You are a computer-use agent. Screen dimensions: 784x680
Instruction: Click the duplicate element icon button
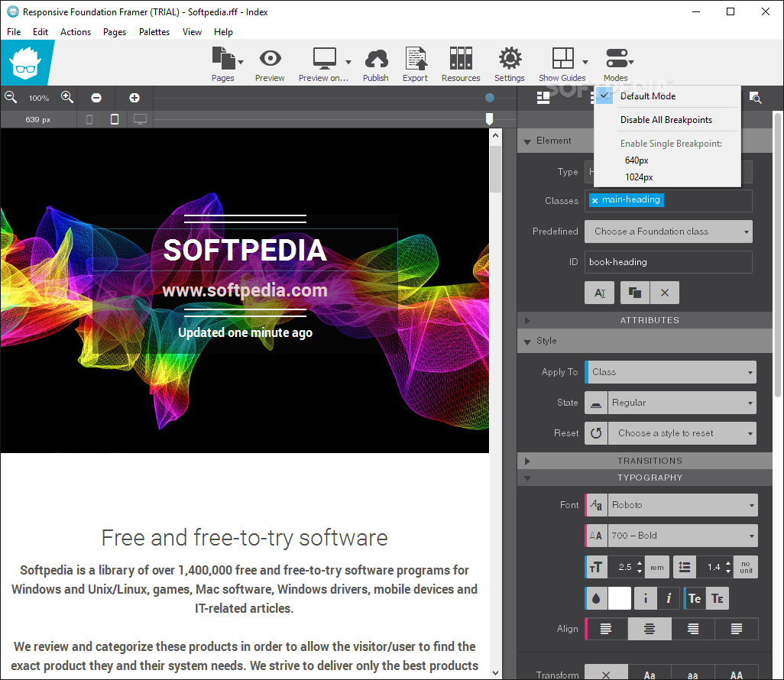click(635, 293)
